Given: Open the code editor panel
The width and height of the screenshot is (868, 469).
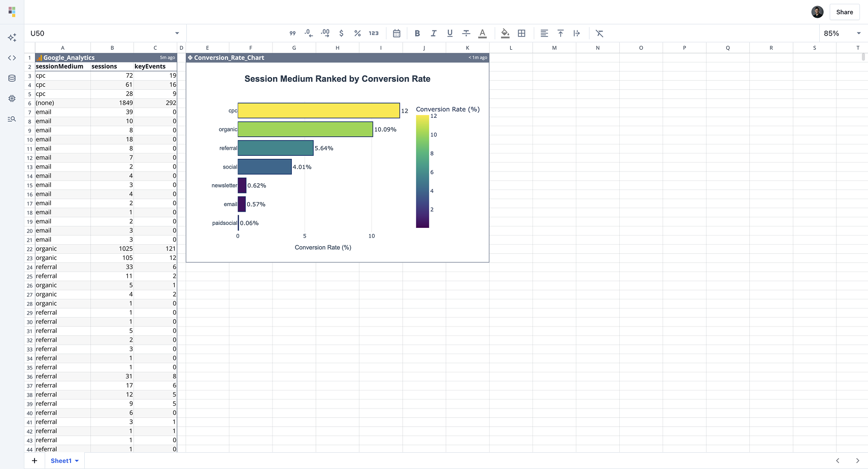Looking at the screenshot, I should click(x=12, y=58).
